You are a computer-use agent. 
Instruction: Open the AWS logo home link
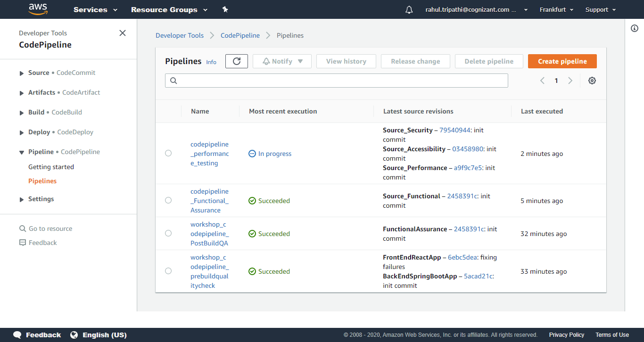click(38, 9)
